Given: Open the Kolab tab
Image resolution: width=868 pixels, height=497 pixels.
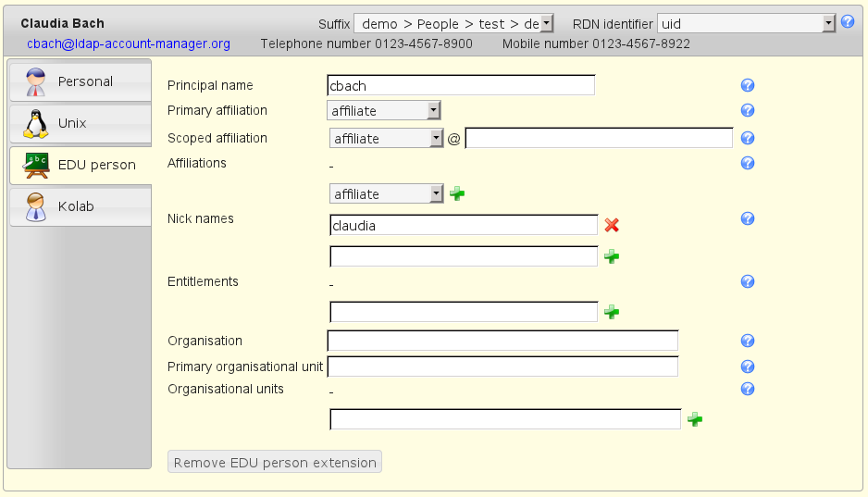Looking at the screenshot, I should [x=80, y=207].
